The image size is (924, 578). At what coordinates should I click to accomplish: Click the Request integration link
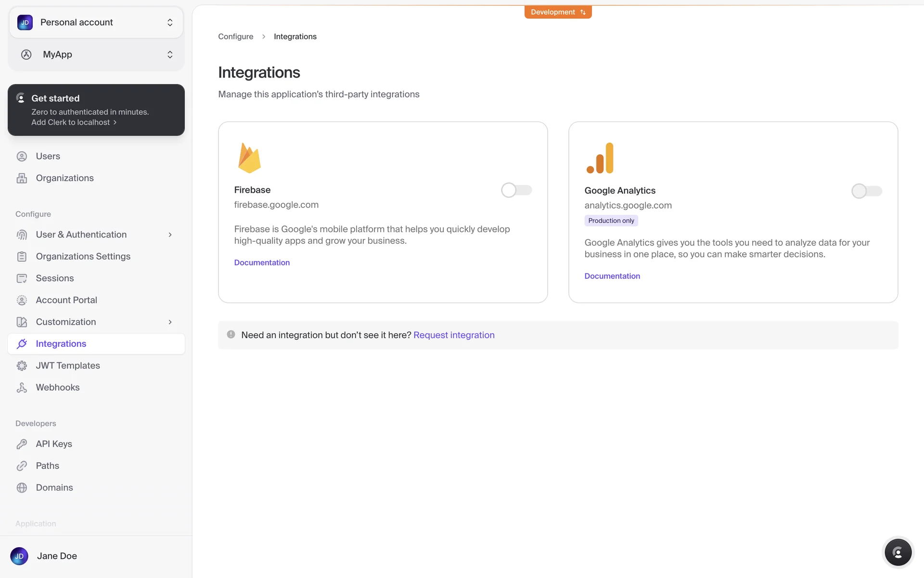tap(454, 335)
